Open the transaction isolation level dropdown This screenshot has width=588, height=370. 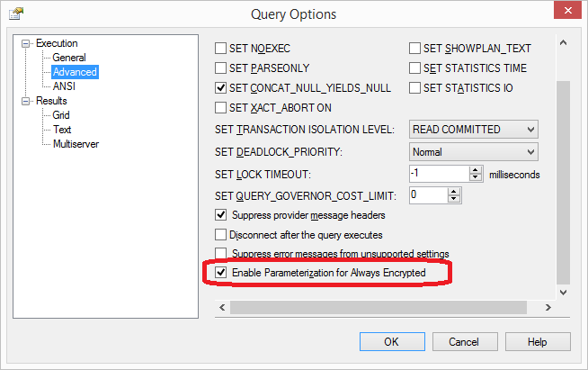tap(529, 130)
